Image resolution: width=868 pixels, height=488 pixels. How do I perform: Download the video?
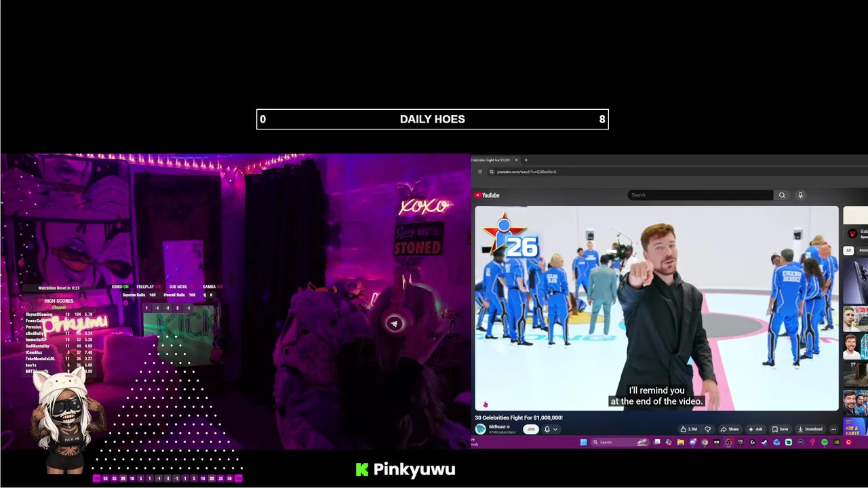coord(810,429)
